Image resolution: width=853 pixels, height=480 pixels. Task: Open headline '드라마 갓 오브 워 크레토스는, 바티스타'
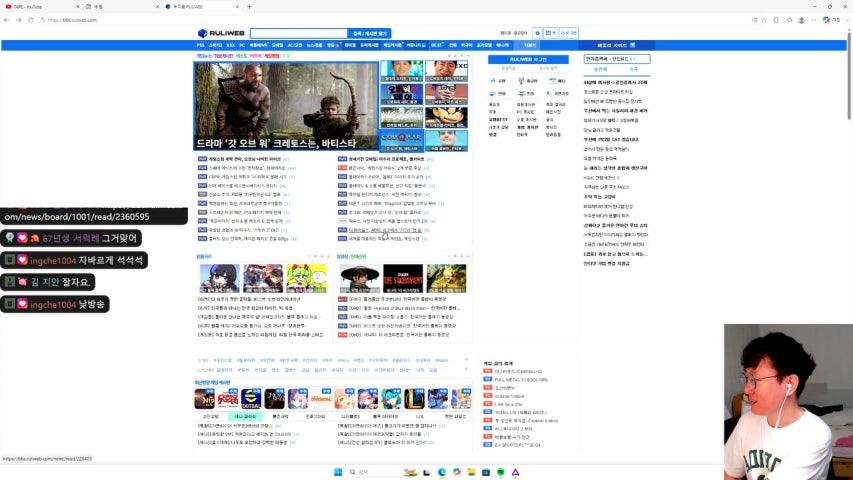coord(276,144)
